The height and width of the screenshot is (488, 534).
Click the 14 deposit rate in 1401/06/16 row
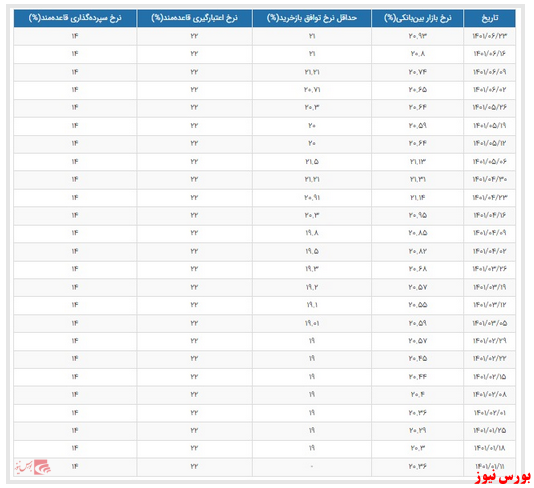tap(75, 54)
